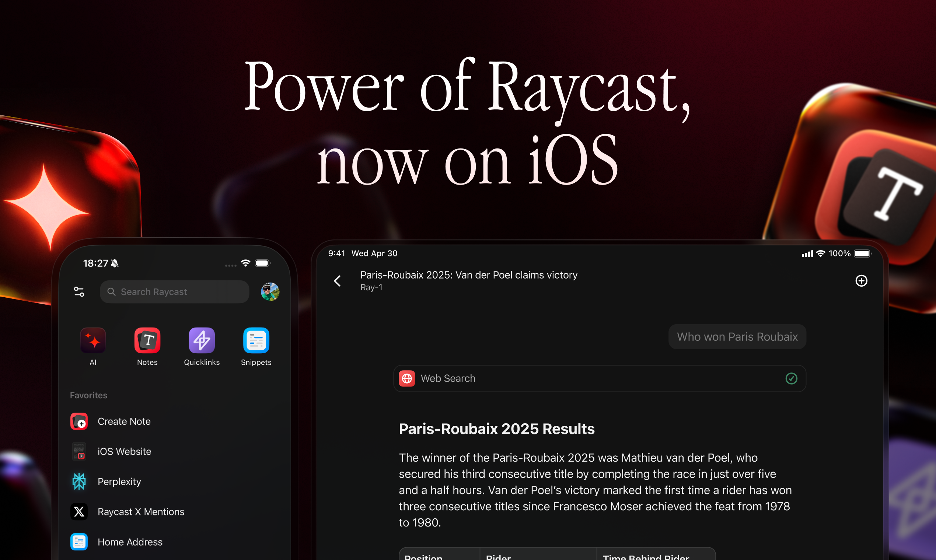Screen dimensions: 936x560
Task: Open the Ray-1 model selector
Action: (371, 287)
